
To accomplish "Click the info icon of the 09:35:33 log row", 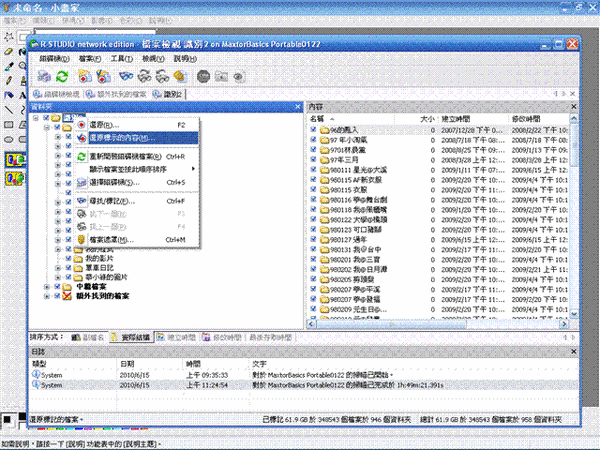I will click(x=36, y=375).
